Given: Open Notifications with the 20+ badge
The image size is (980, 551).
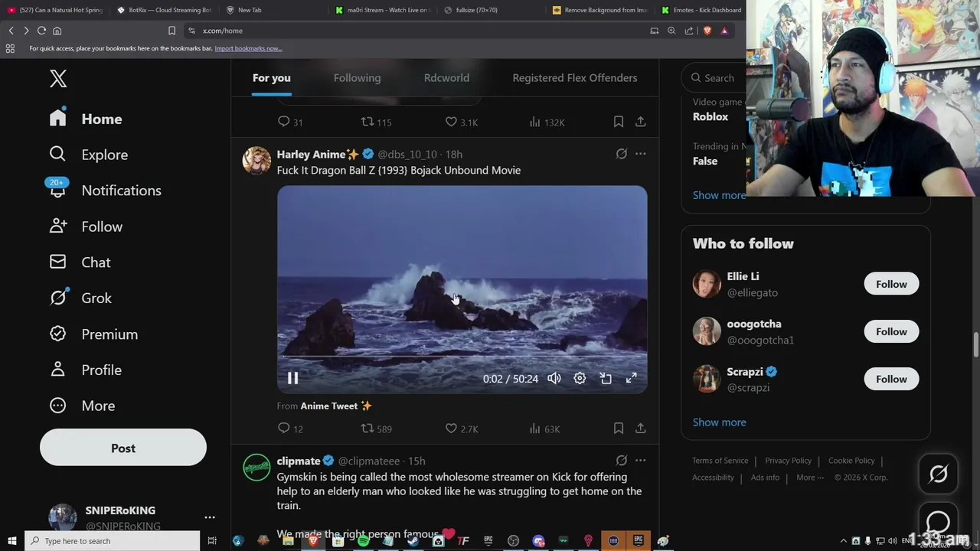Looking at the screenshot, I should pos(105,191).
